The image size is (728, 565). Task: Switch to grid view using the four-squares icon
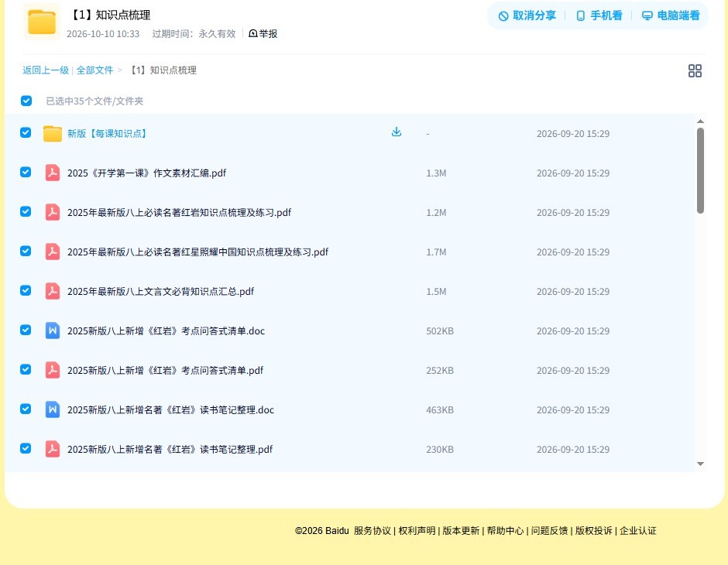pyautogui.click(x=695, y=70)
